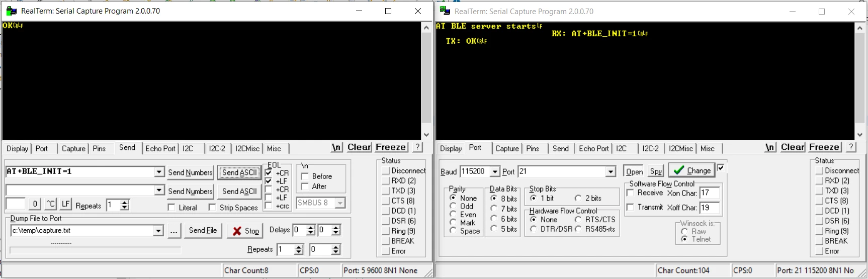868x279 pixels.
Task: Check the first +CR EOL checkbox
Action: click(x=269, y=172)
